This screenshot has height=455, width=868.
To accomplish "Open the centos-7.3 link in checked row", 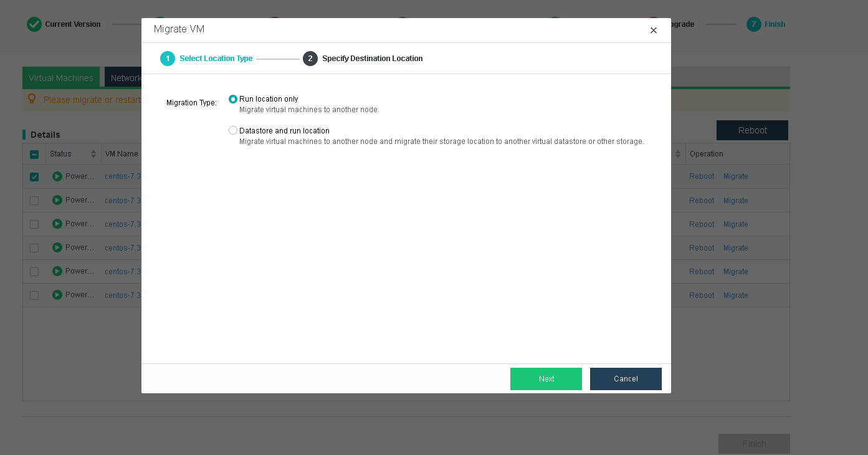I will pyautogui.click(x=123, y=176).
